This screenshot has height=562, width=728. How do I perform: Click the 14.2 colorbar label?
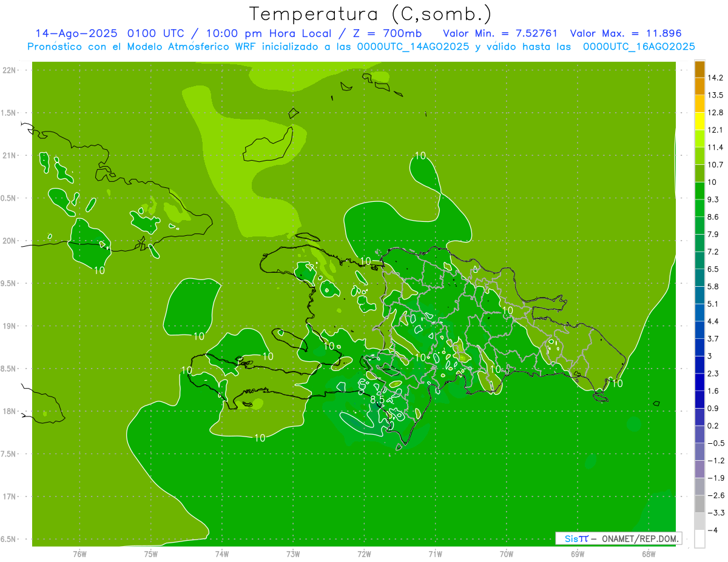[716, 78]
